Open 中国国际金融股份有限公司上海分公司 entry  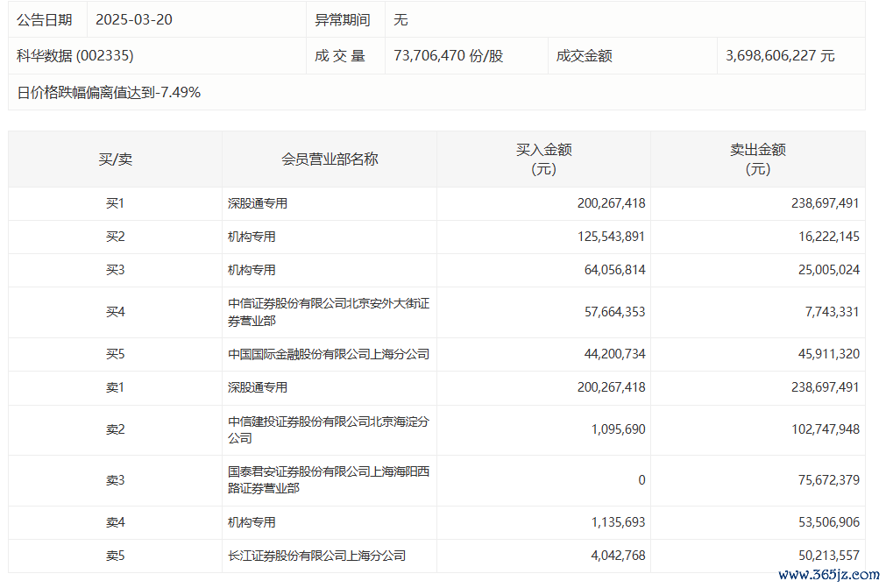pos(329,354)
